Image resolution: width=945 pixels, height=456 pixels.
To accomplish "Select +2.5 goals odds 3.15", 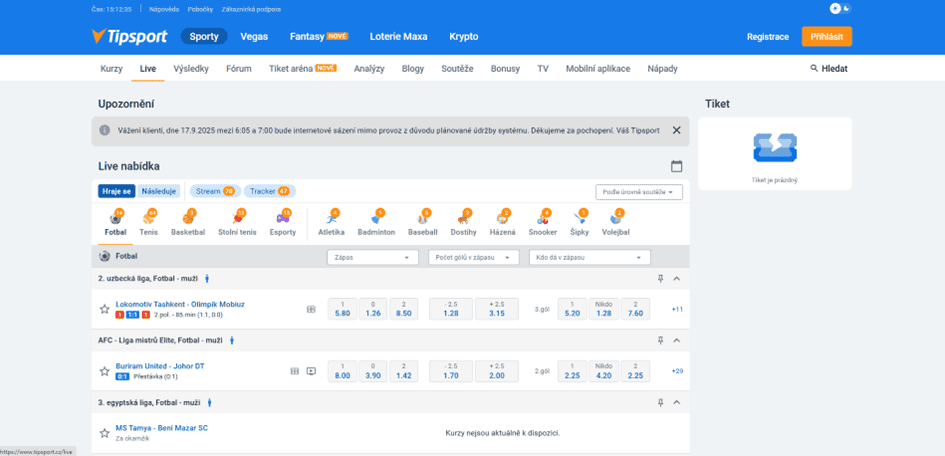I will point(497,308).
